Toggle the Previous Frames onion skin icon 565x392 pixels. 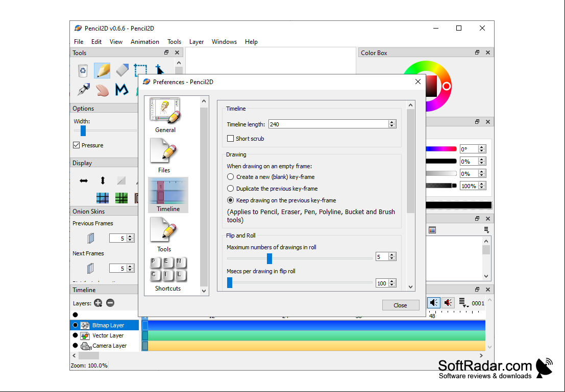(90, 238)
